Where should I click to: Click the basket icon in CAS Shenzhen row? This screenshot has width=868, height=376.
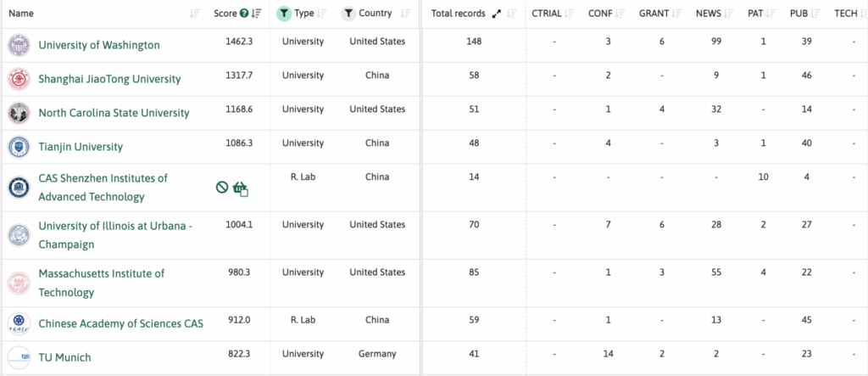click(240, 188)
